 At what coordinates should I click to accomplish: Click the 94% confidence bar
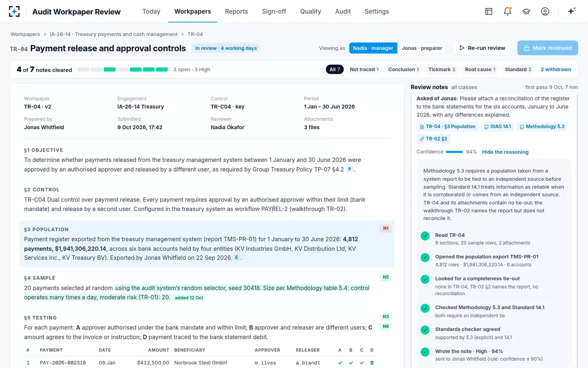pos(454,152)
